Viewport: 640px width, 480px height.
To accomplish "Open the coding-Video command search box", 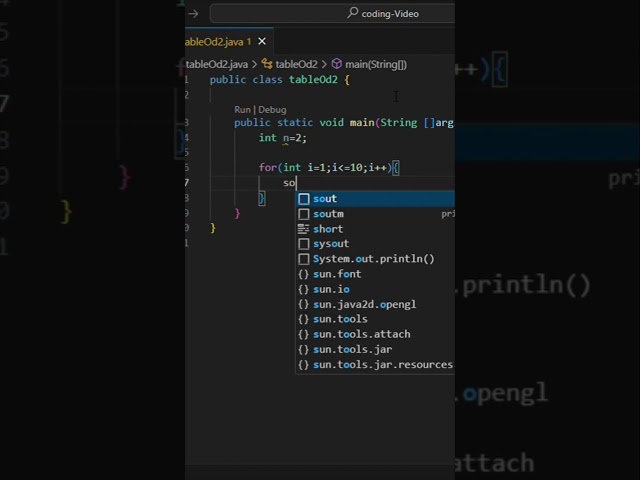I will pos(332,13).
